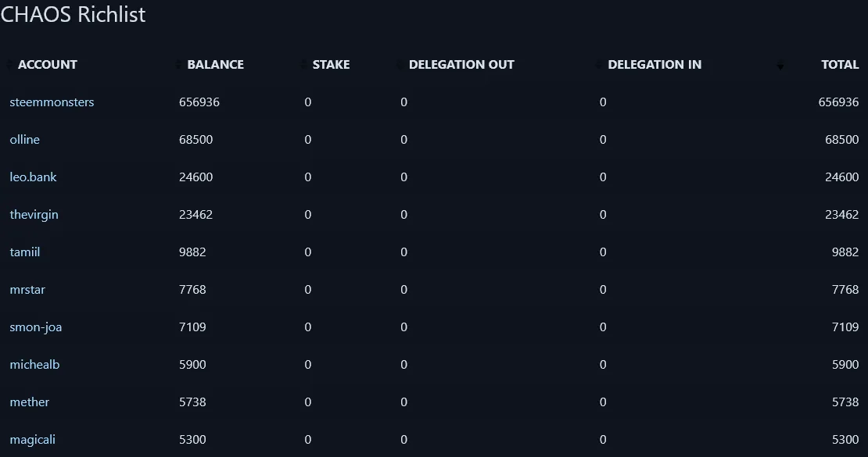Open the mether account link
868x457 pixels.
pos(30,402)
